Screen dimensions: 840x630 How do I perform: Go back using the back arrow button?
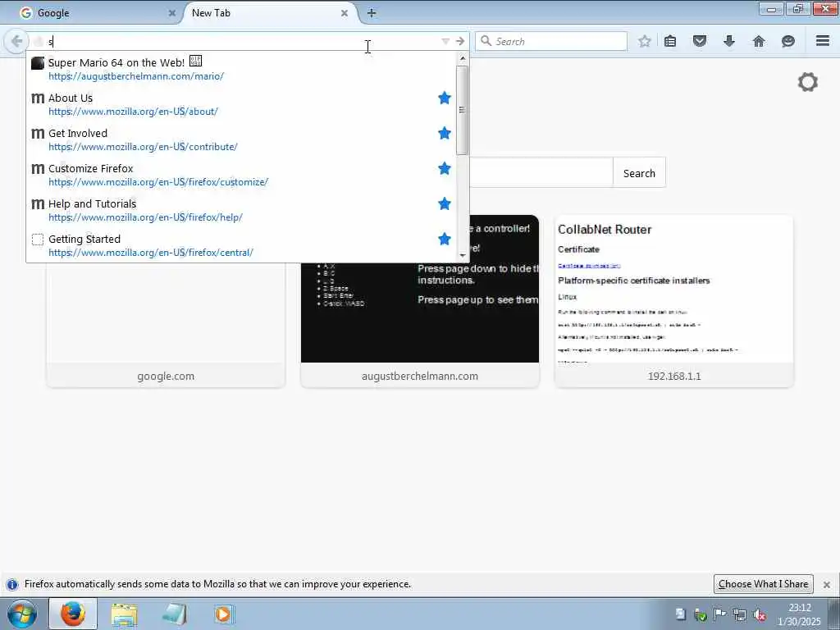[16, 41]
